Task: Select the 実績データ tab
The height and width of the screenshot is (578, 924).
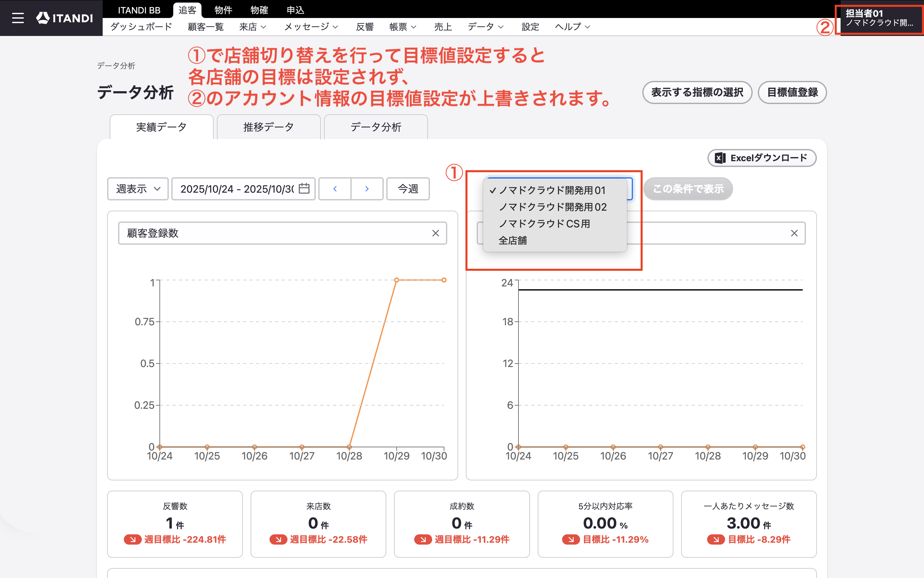Action: pyautogui.click(x=161, y=127)
